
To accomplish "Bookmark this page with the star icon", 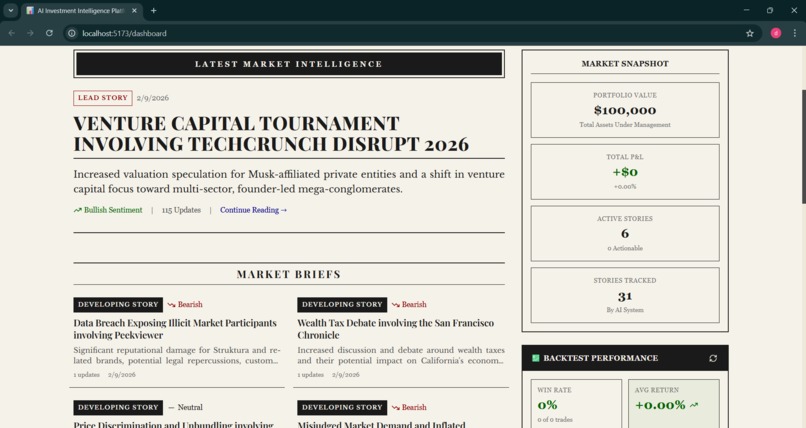I will click(x=750, y=33).
